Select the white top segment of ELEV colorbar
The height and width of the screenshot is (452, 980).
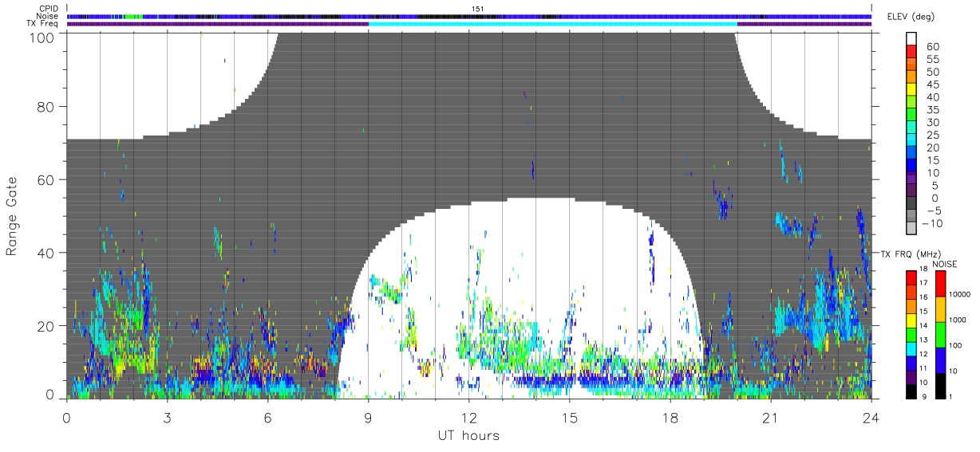913,39
